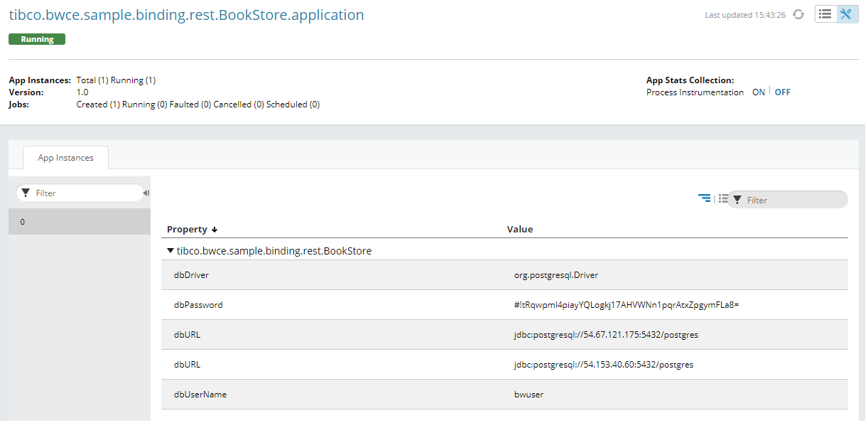Sort by Property column header

[x=192, y=230]
